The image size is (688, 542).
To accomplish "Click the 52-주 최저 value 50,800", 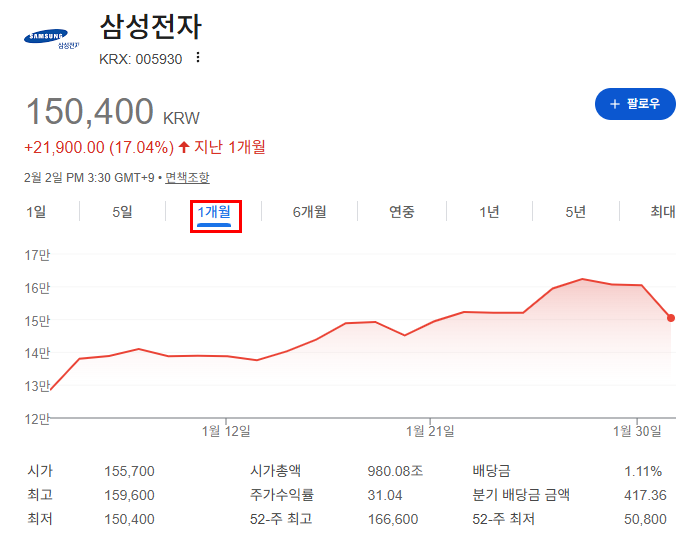I will click(645, 520).
